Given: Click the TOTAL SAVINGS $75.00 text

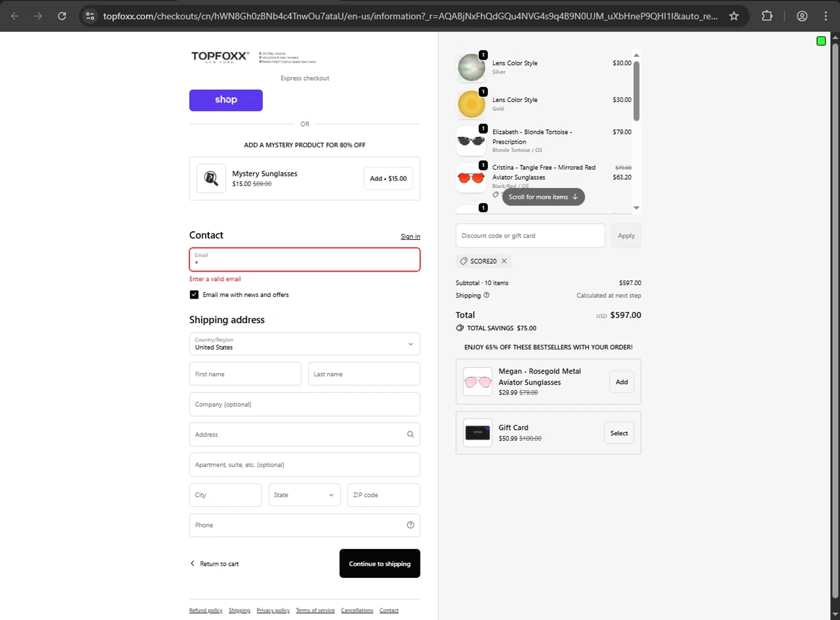Looking at the screenshot, I should 502,328.
